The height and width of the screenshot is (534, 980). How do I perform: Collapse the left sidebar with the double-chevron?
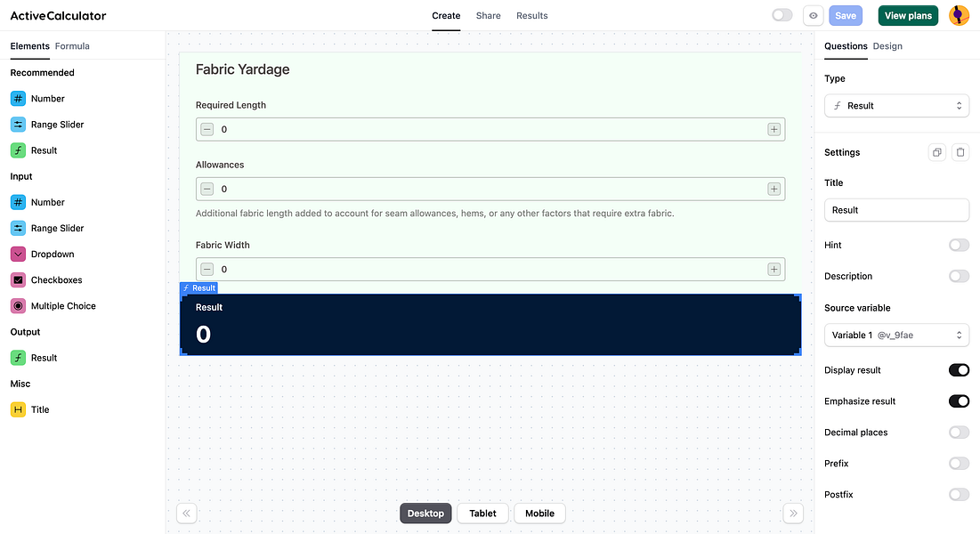click(186, 513)
